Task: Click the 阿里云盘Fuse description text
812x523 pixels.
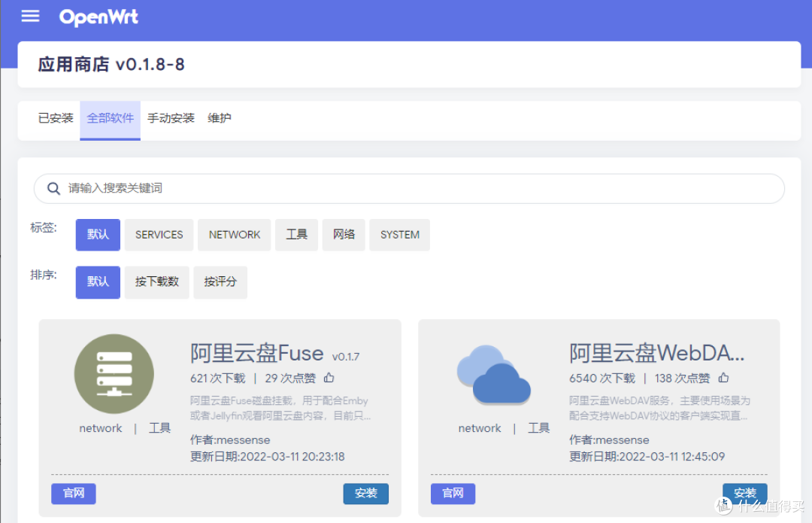Action: point(280,409)
